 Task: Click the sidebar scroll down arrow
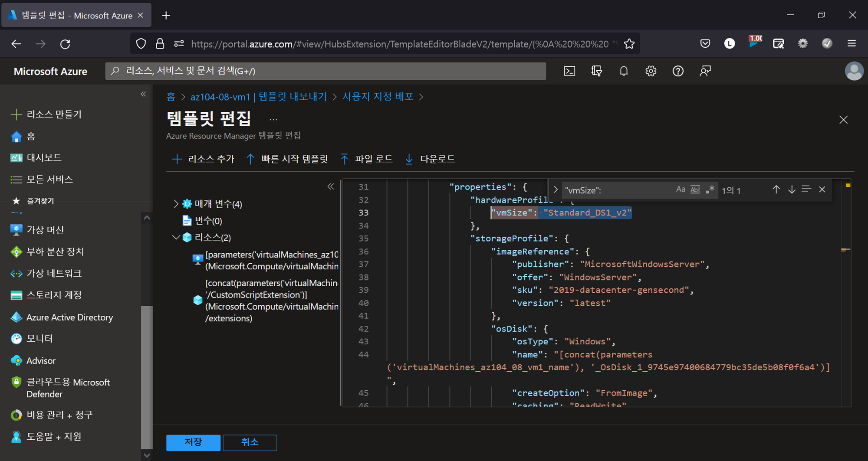[147, 455]
